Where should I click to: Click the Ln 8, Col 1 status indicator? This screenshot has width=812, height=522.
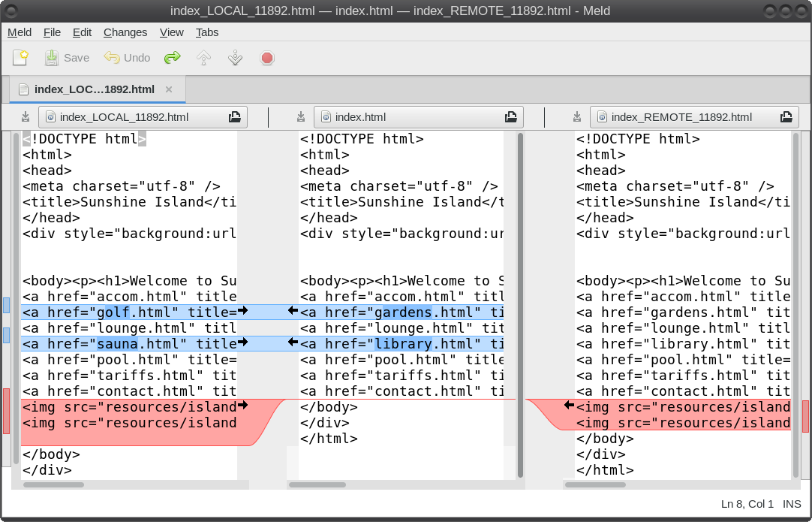747,504
